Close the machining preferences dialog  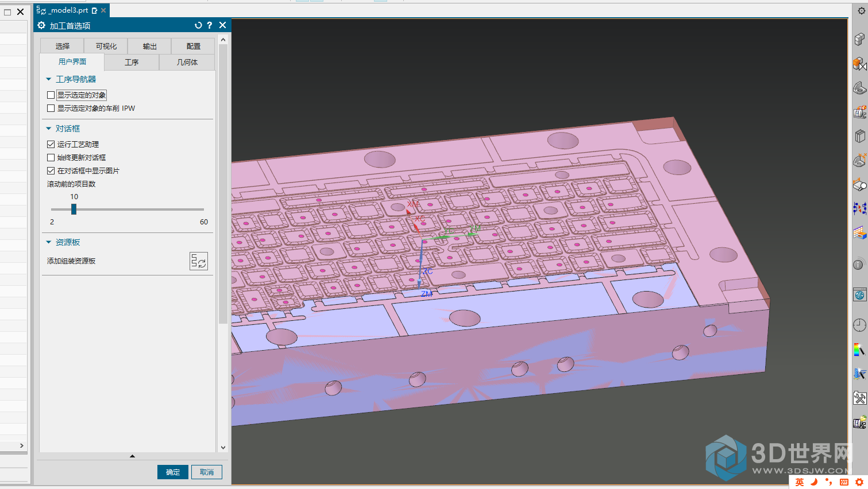[223, 25]
